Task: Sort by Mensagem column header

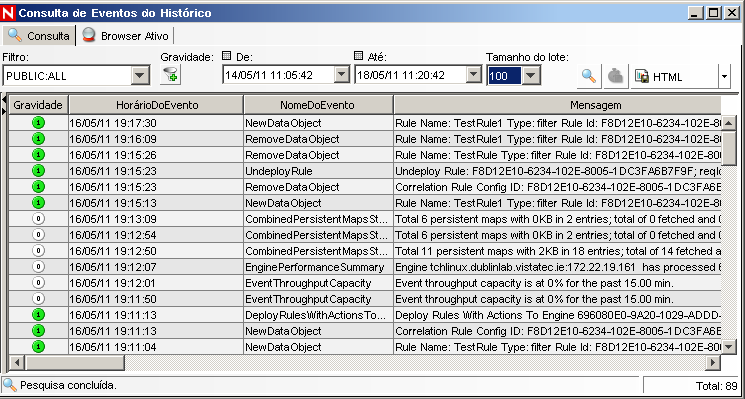Action: pyautogui.click(x=557, y=104)
